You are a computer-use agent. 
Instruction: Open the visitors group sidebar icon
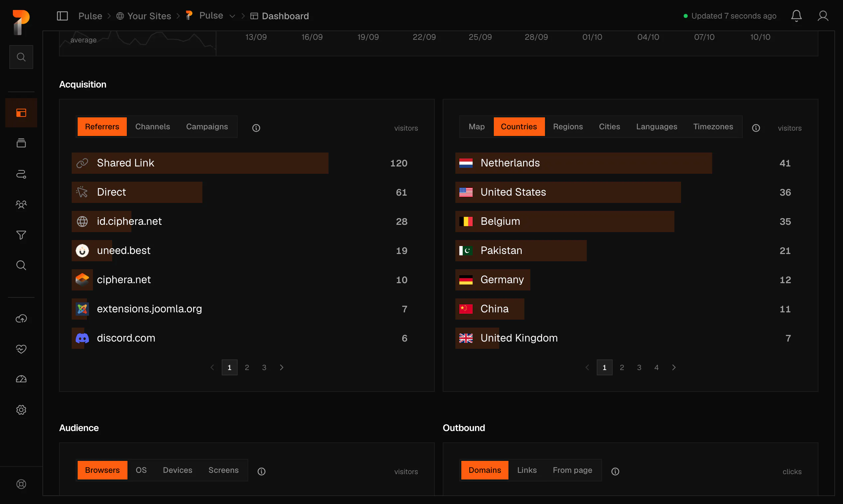click(21, 205)
